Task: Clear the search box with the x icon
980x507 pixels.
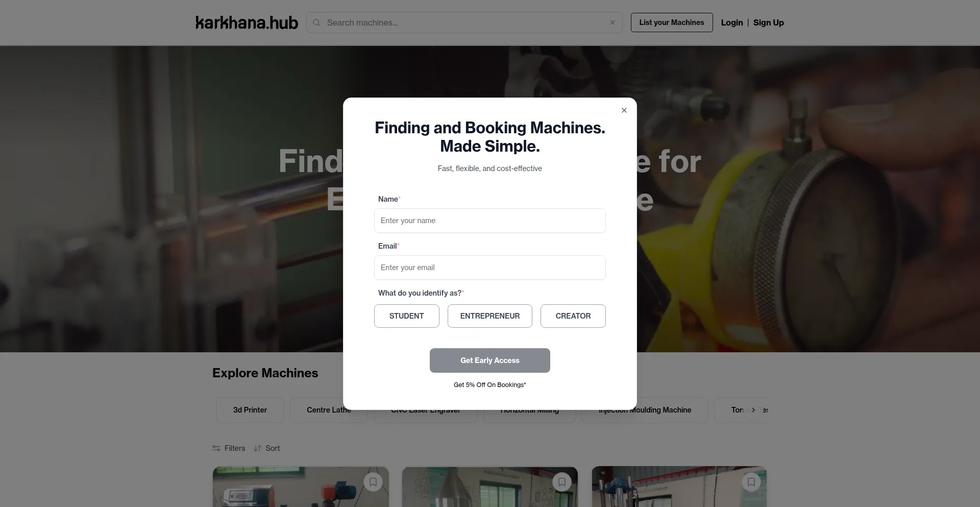Action: point(612,22)
